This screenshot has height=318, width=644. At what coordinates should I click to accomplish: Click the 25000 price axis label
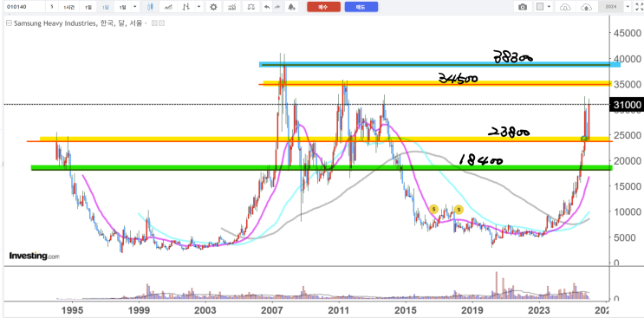point(628,135)
